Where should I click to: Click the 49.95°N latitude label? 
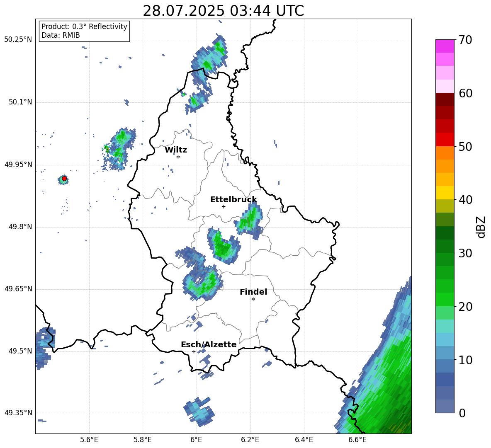[18, 165]
